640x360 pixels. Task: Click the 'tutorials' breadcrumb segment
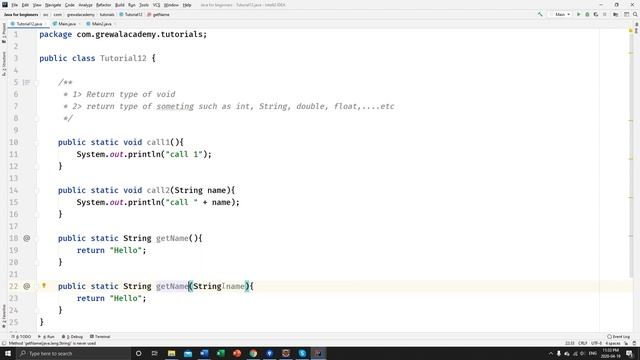click(x=107, y=14)
